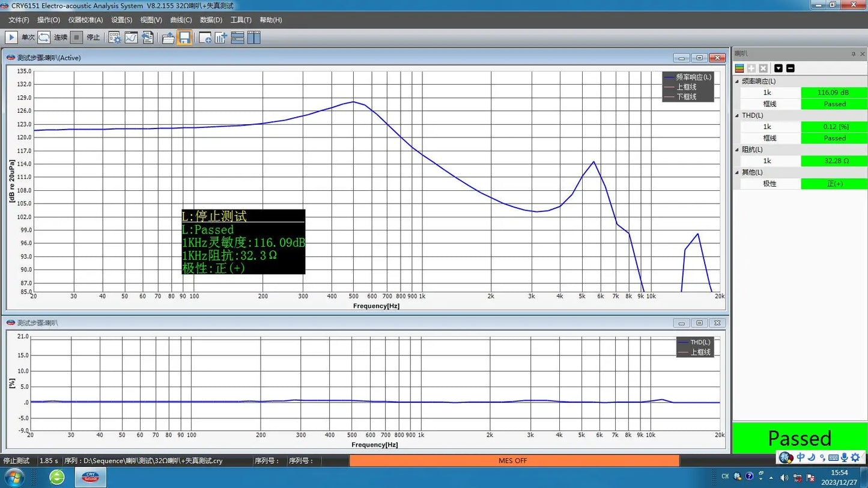Start a single test run (单次)
868x488 pixels.
click(11, 37)
